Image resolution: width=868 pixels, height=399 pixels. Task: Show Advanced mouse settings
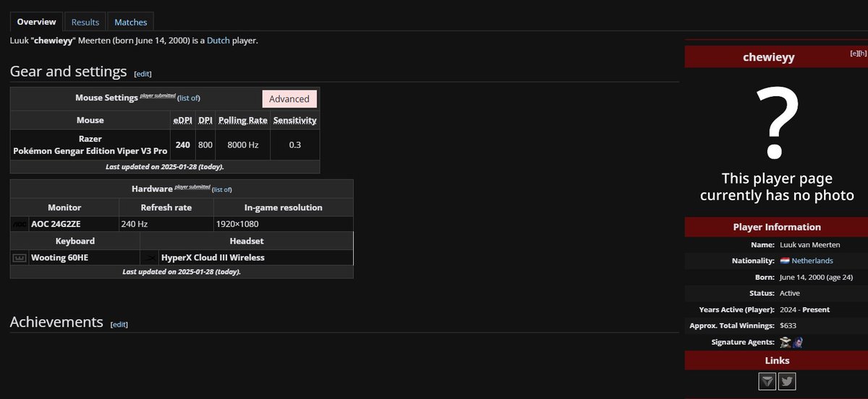coord(289,99)
